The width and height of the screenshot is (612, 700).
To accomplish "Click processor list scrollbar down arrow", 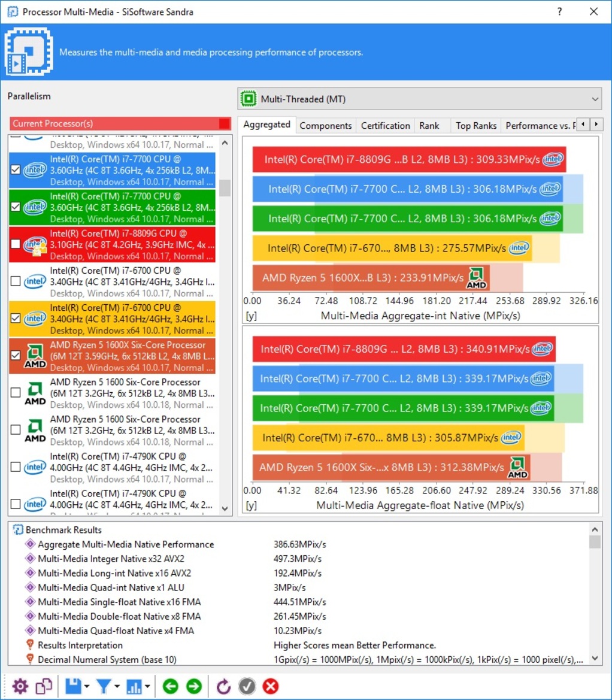I will point(225,508).
